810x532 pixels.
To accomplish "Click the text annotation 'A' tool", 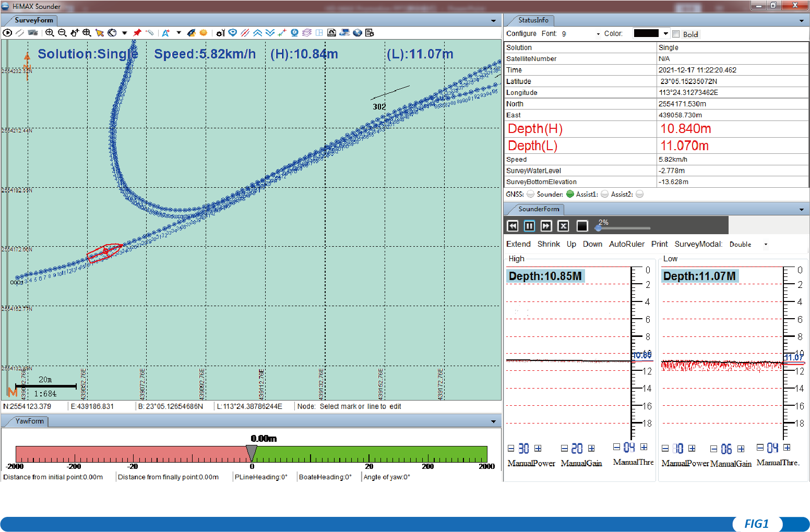I will pyautogui.click(x=165, y=32).
